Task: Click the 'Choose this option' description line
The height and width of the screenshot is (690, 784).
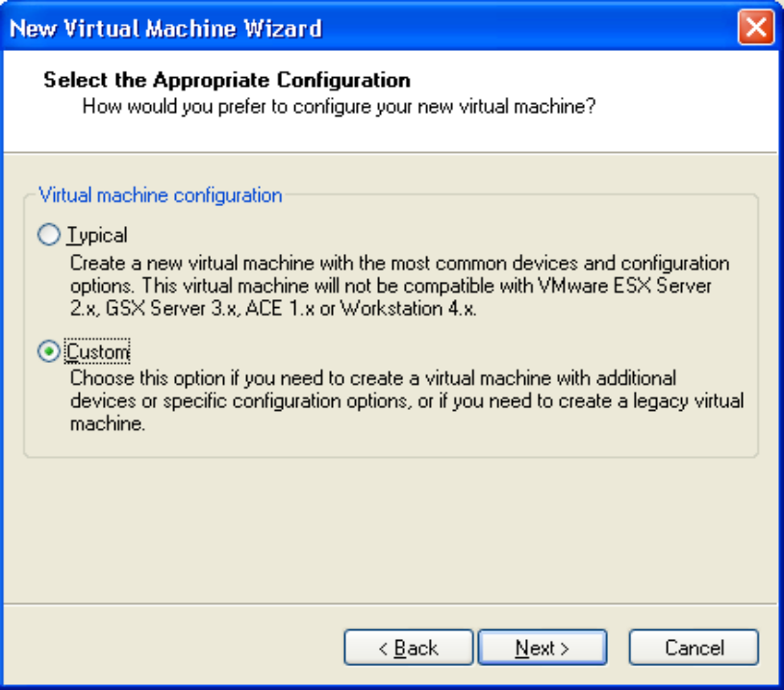Action: (x=373, y=377)
